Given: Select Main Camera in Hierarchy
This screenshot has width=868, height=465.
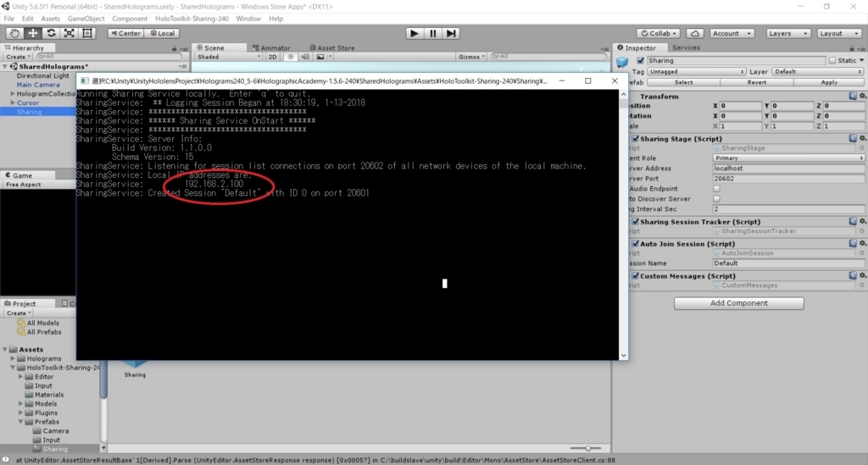Looking at the screenshot, I should [37, 85].
